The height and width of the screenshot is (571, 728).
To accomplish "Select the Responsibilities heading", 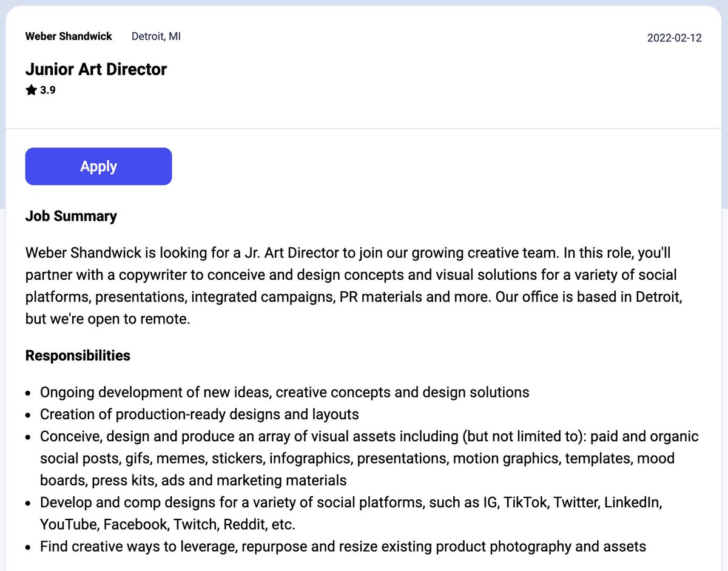I will (x=78, y=356).
